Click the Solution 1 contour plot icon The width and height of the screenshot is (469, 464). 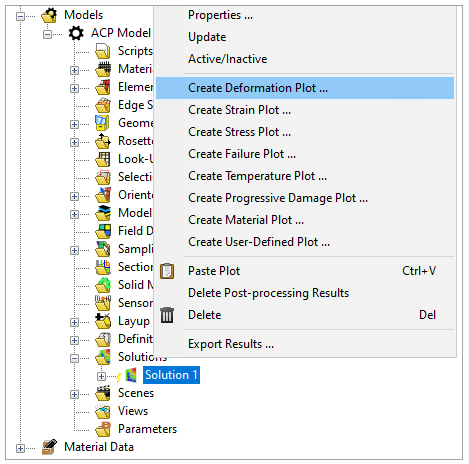click(131, 375)
